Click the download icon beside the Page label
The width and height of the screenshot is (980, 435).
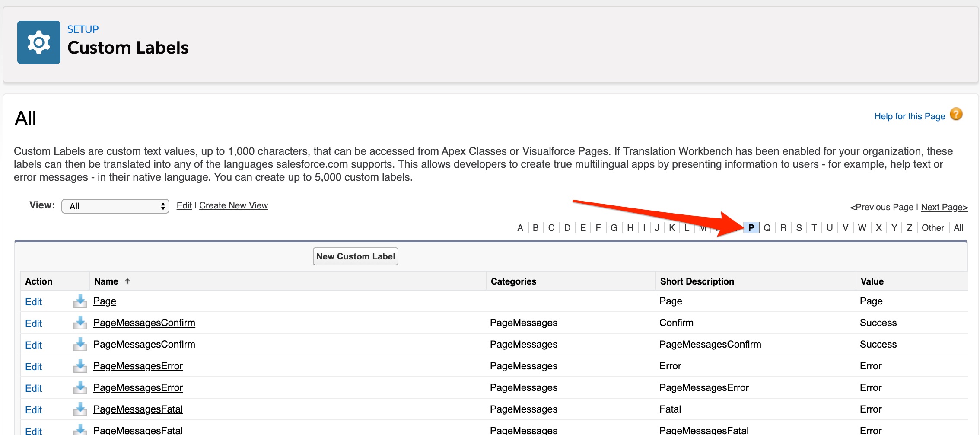pos(80,301)
